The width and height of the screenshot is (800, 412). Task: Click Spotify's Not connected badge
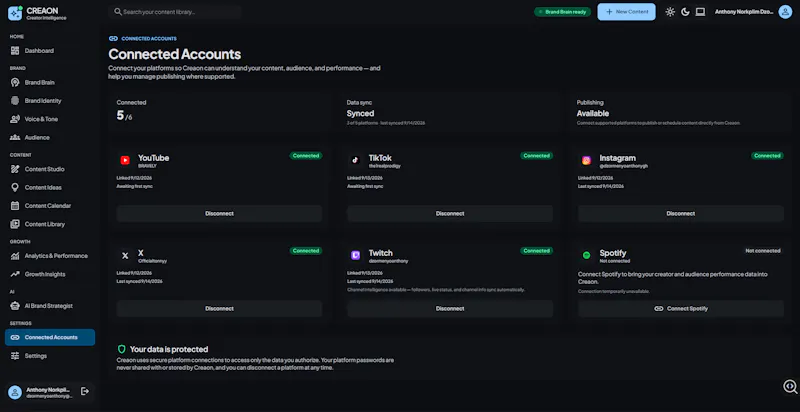click(x=763, y=251)
